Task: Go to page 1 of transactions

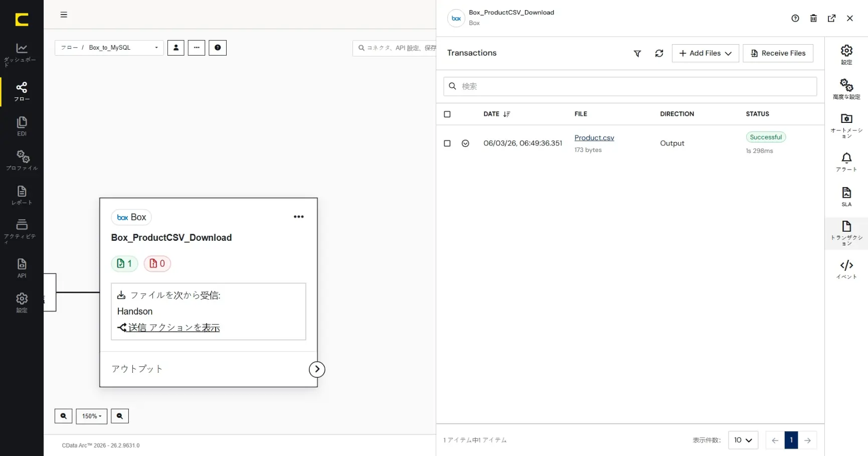Action: coord(791,440)
